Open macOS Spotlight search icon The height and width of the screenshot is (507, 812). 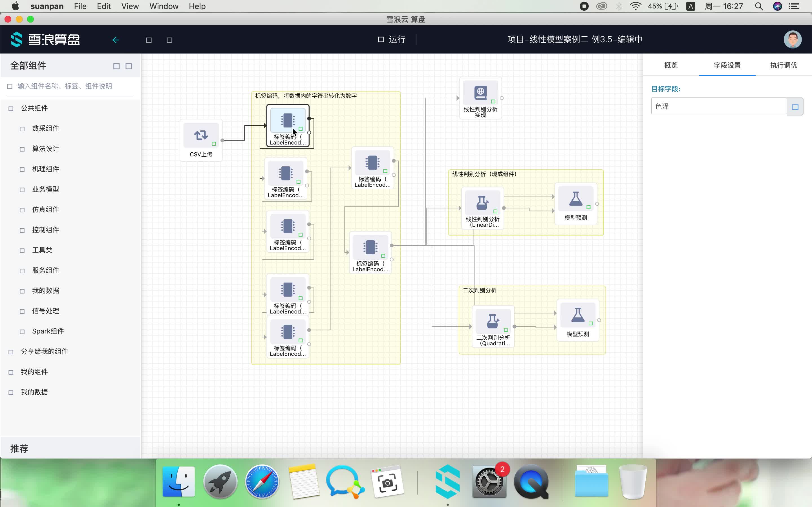(x=759, y=6)
